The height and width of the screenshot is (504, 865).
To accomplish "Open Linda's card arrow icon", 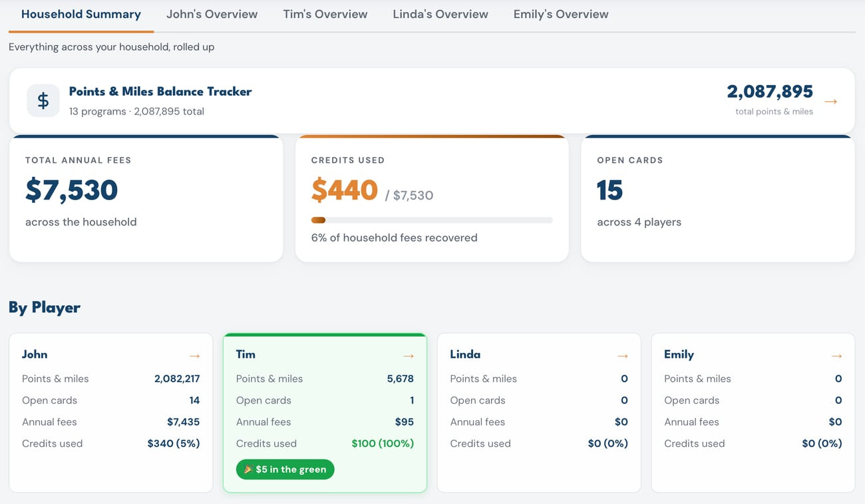I will pos(623,356).
